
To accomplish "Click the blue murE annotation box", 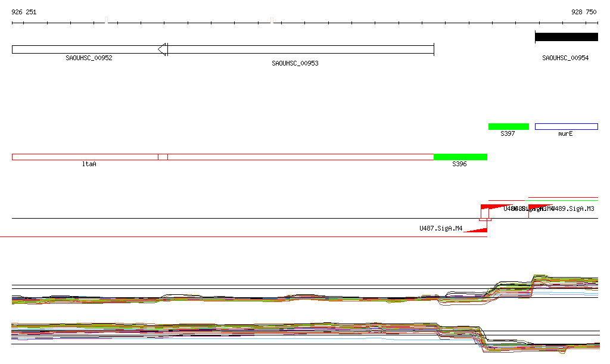I will click(567, 126).
